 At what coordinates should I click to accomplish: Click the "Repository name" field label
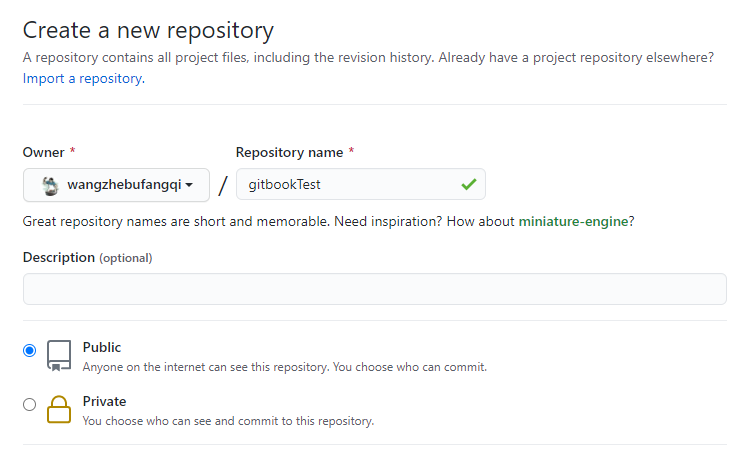pyautogui.click(x=289, y=152)
